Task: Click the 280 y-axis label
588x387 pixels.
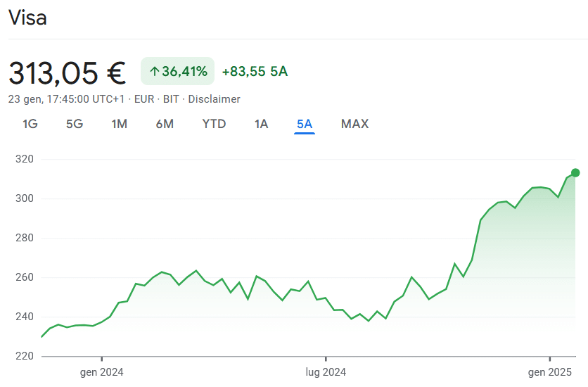Action: 25,238
